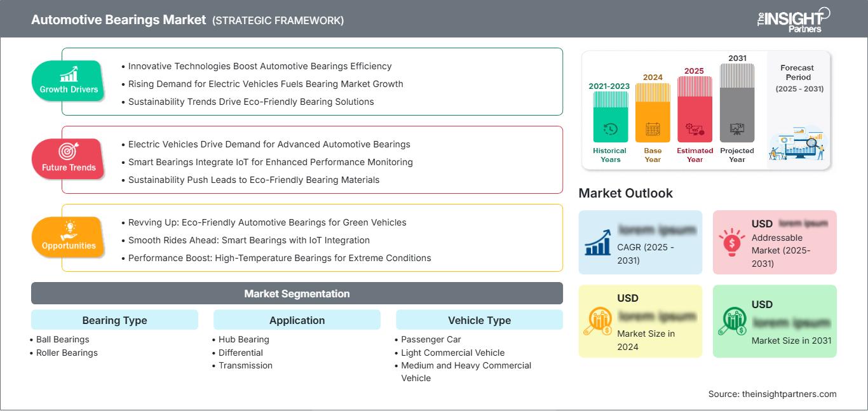Click 'Sustainability Push Leads to Eco-Friendly' bullet
The image size is (868, 411).
click(x=254, y=180)
